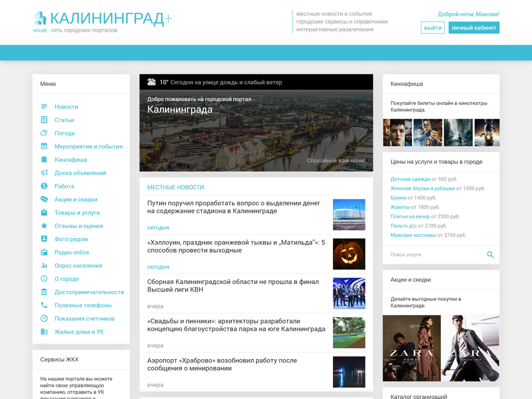Click the Работа dollar coin icon
The image size is (532, 399).
tap(44, 186)
